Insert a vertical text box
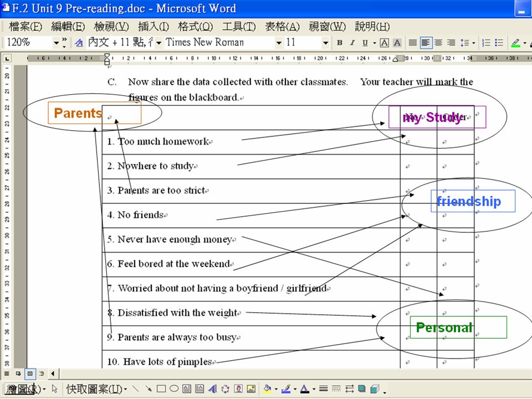Viewport: 532px width, 399px height. click(x=199, y=389)
